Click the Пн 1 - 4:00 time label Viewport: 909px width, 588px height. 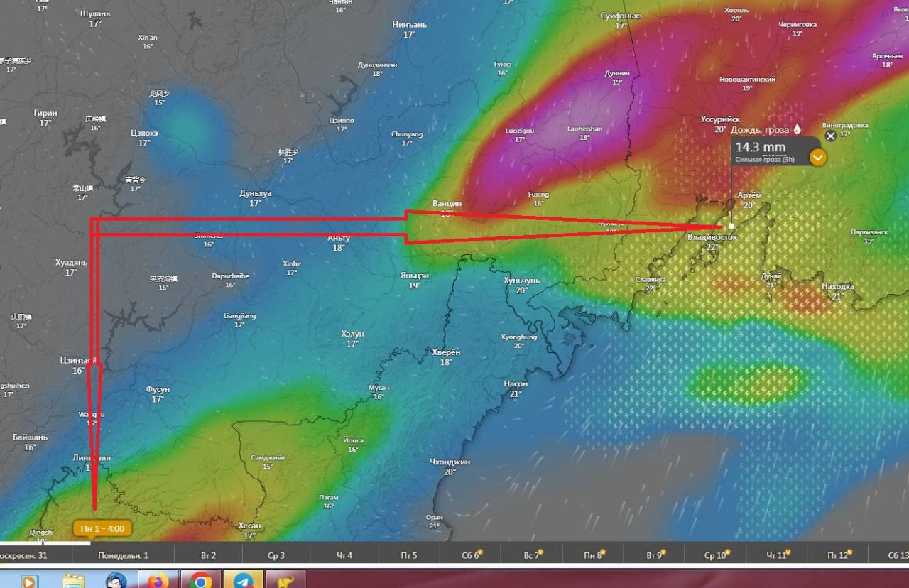[102, 529]
